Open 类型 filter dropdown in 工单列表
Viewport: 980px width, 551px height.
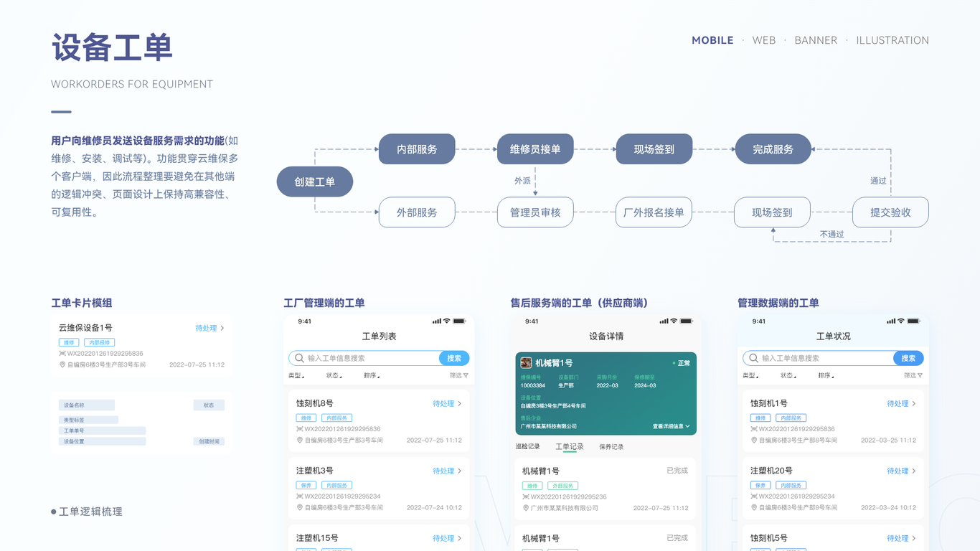point(296,375)
